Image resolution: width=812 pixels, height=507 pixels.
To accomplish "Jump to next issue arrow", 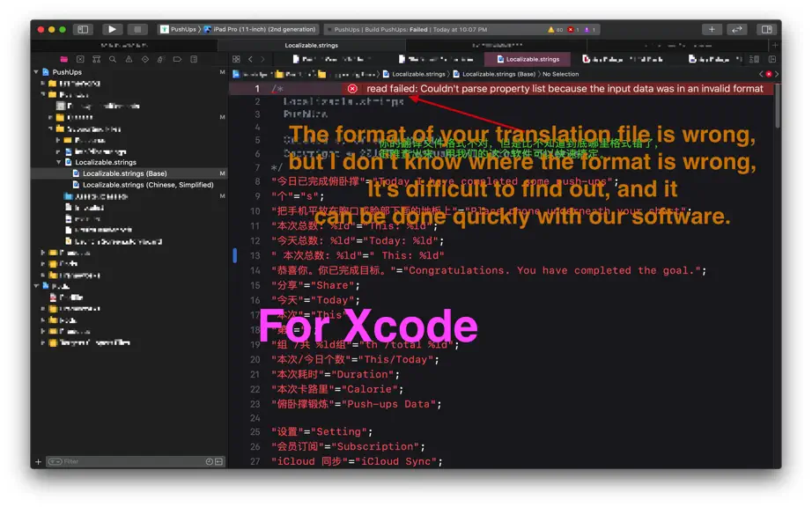I will click(x=777, y=74).
